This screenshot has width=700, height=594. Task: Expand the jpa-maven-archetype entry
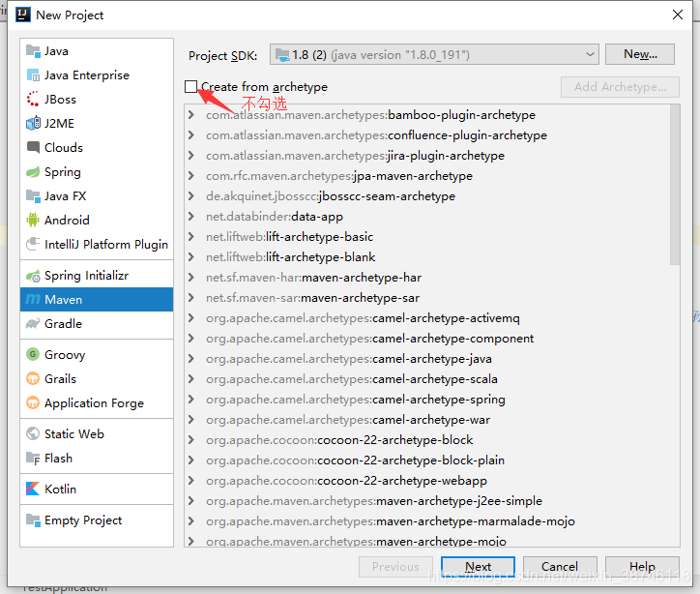pos(191,175)
